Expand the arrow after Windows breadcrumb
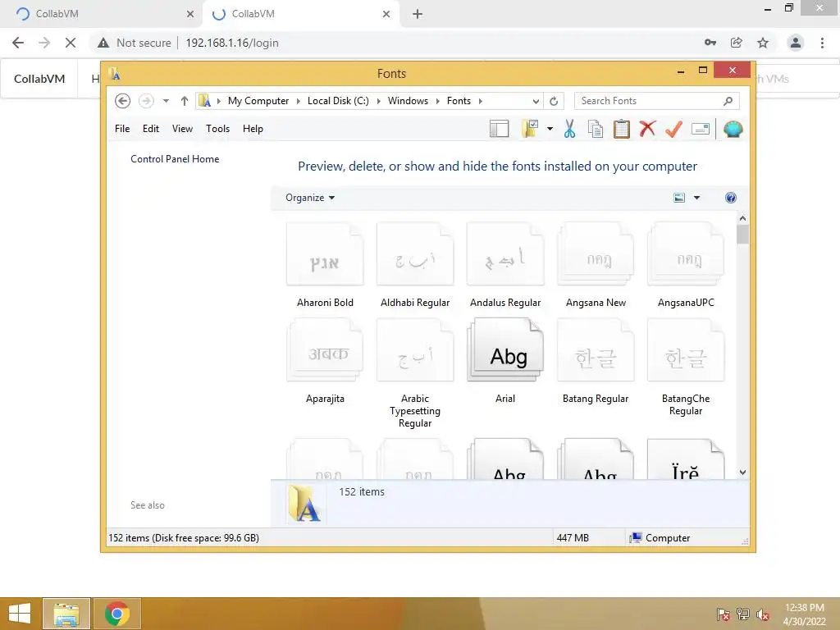 click(438, 101)
